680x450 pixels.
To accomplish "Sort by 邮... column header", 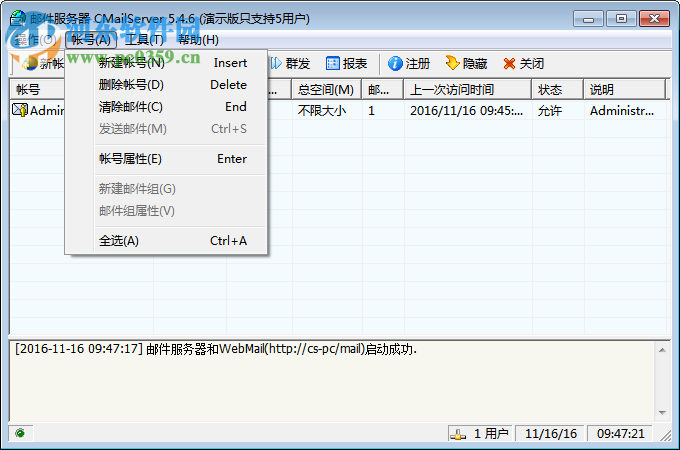I will coord(382,89).
